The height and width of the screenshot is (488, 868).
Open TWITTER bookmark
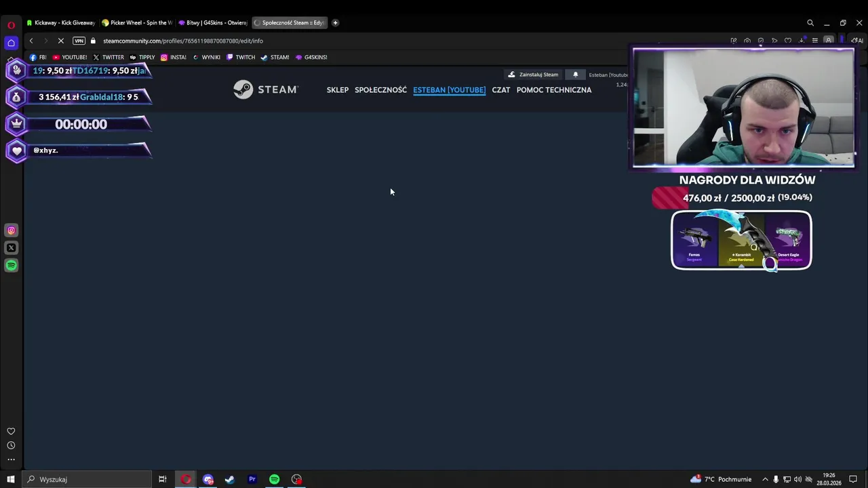[x=108, y=57]
